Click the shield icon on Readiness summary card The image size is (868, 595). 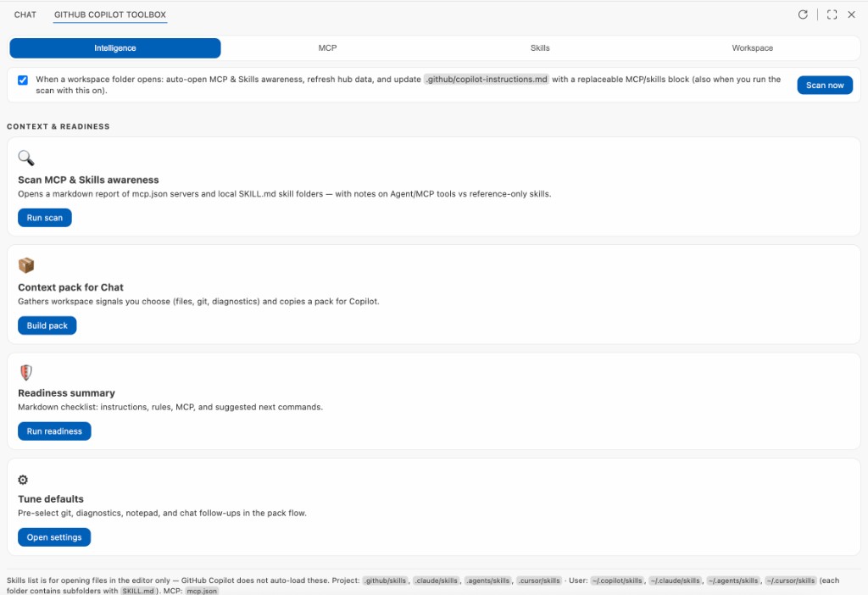[x=25, y=372]
